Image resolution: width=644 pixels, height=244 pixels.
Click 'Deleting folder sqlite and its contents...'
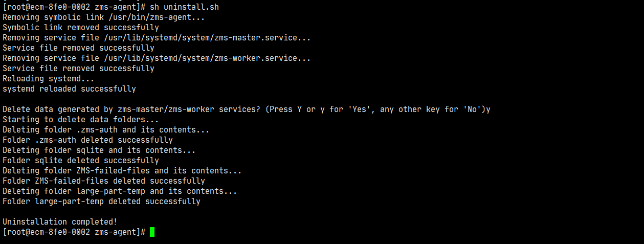tap(99, 150)
